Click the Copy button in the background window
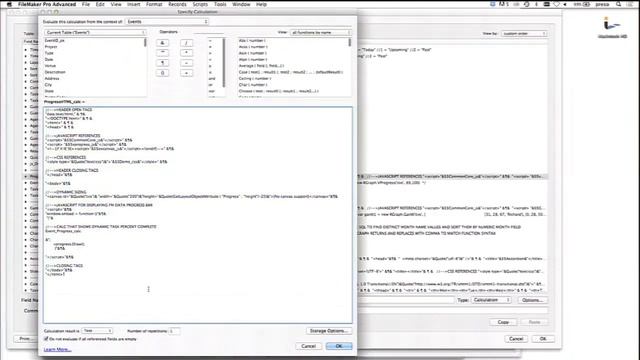The image size is (640, 360). tap(503, 322)
